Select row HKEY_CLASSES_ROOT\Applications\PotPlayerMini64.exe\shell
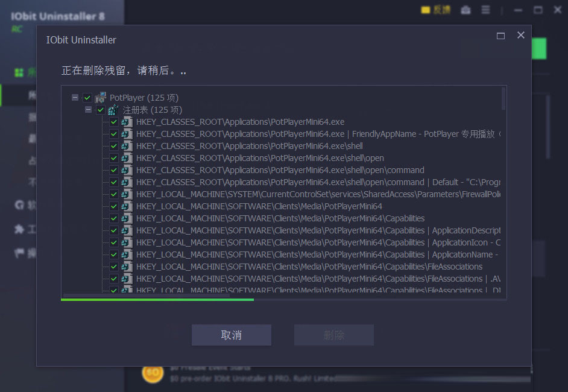Image resolution: width=568 pixels, height=392 pixels. pos(249,145)
